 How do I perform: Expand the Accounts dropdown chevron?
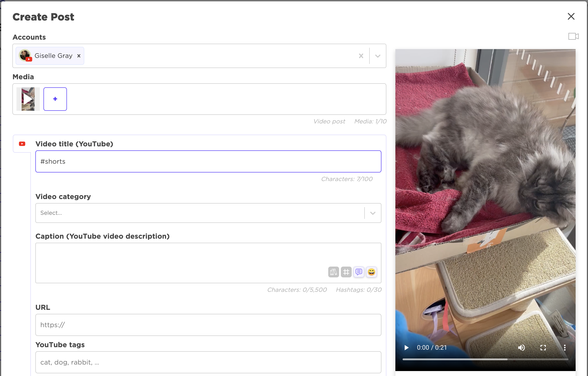click(377, 56)
